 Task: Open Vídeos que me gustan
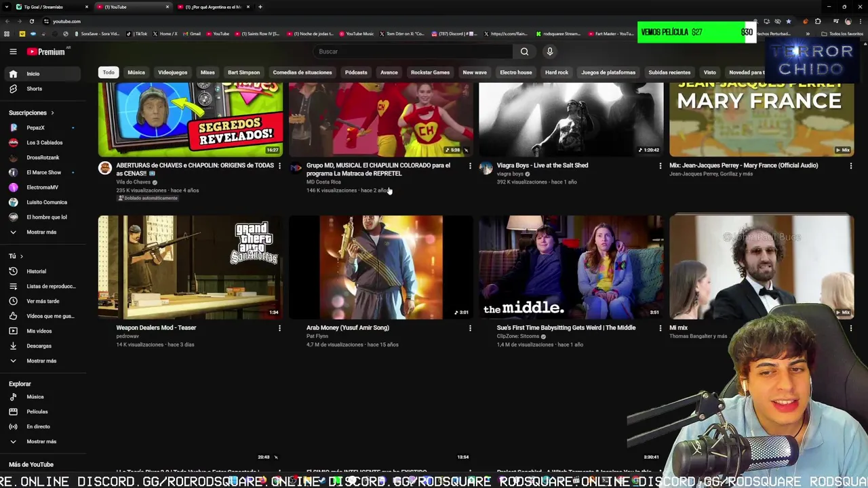pyautogui.click(x=42, y=316)
